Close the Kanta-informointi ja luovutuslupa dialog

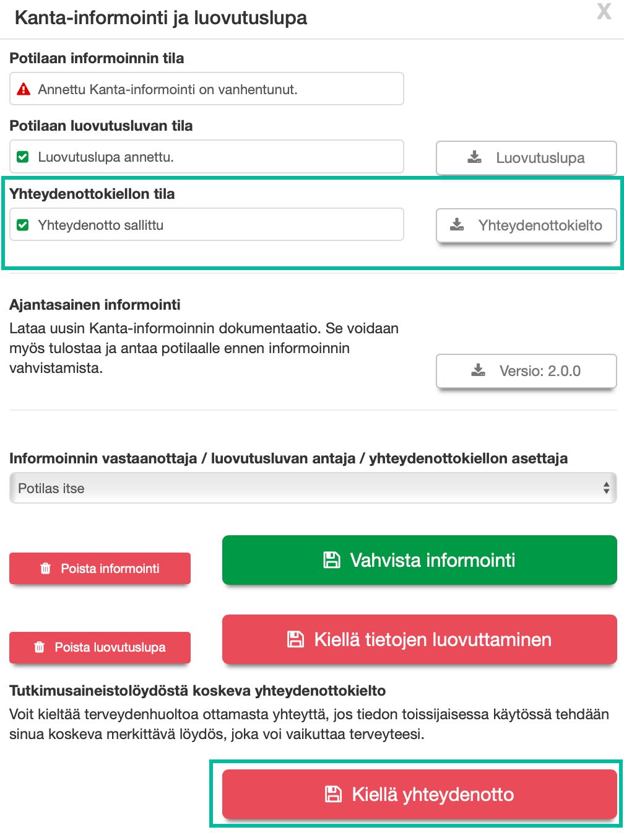[604, 12]
